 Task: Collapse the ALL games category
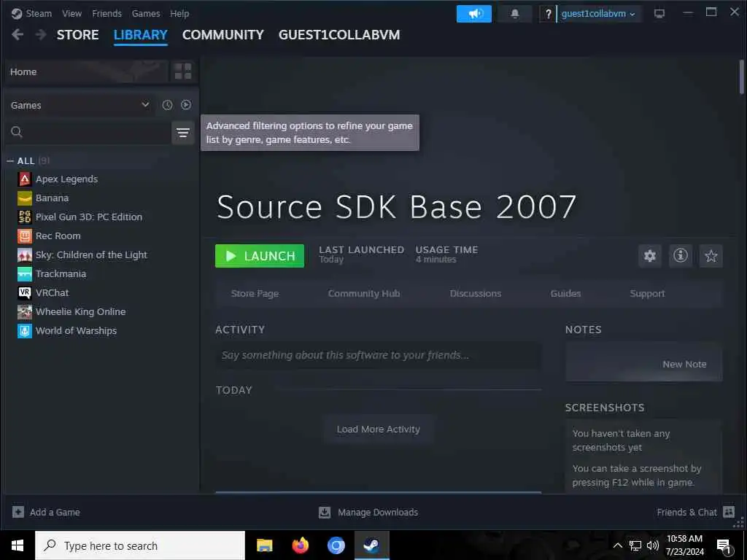tap(10, 161)
